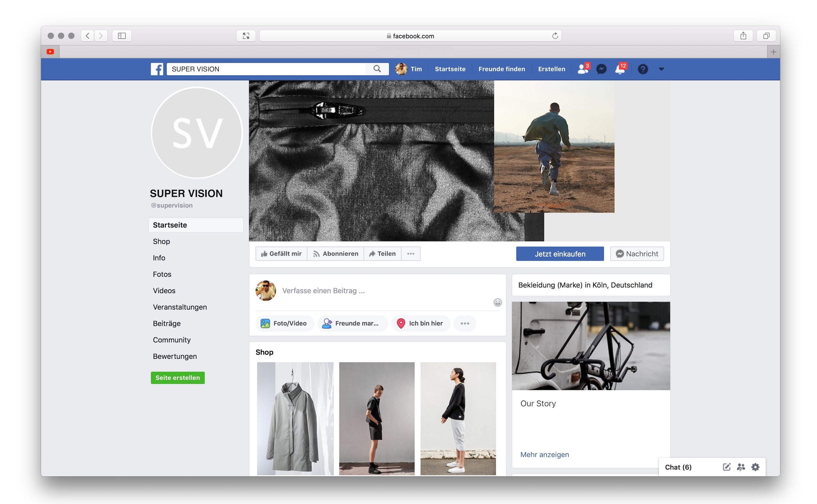Open friend requests icon with badge 3

coord(582,69)
